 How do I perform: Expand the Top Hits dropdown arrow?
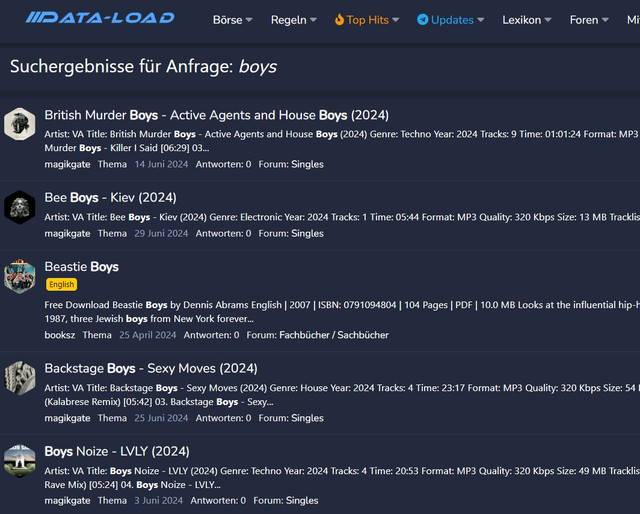pos(396,20)
